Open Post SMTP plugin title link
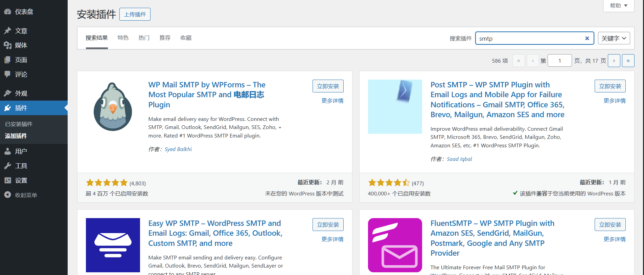Viewport: 644px width, 275px height. click(x=497, y=100)
